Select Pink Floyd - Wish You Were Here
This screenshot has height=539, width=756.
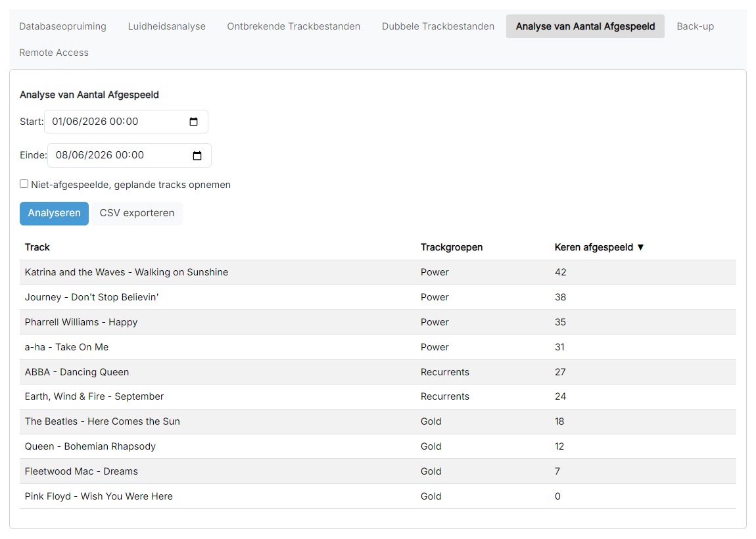[x=378, y=496]
